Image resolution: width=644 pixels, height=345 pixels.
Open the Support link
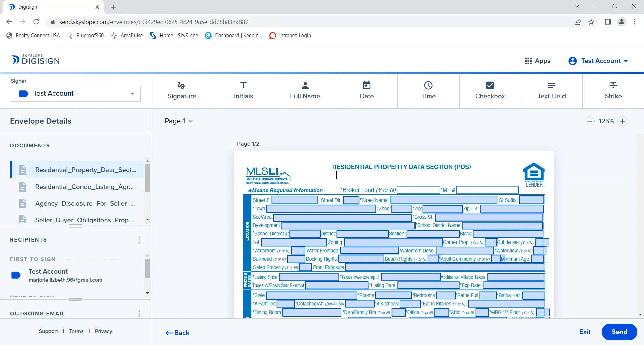point(48,331)
